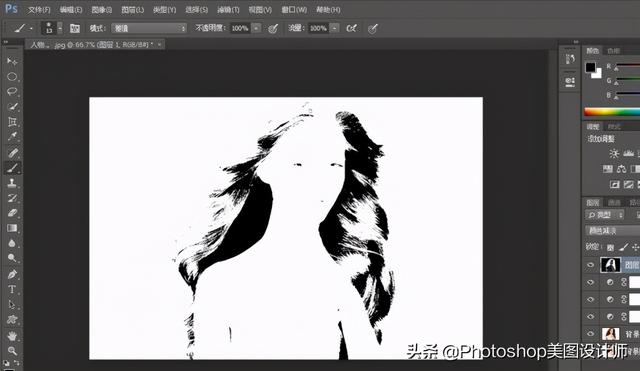Open the layer blend mode dropdown
The height and width of the screenshot is (371, 640).
[612, 231]
